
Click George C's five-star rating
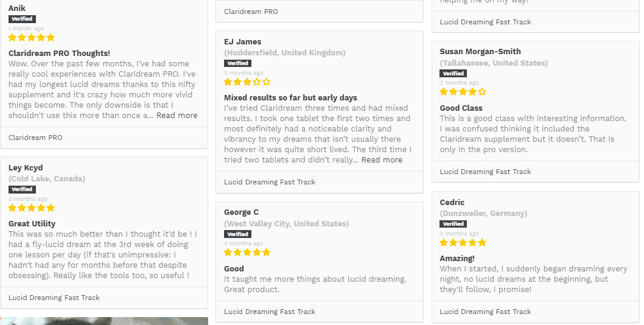pos(247,253)
